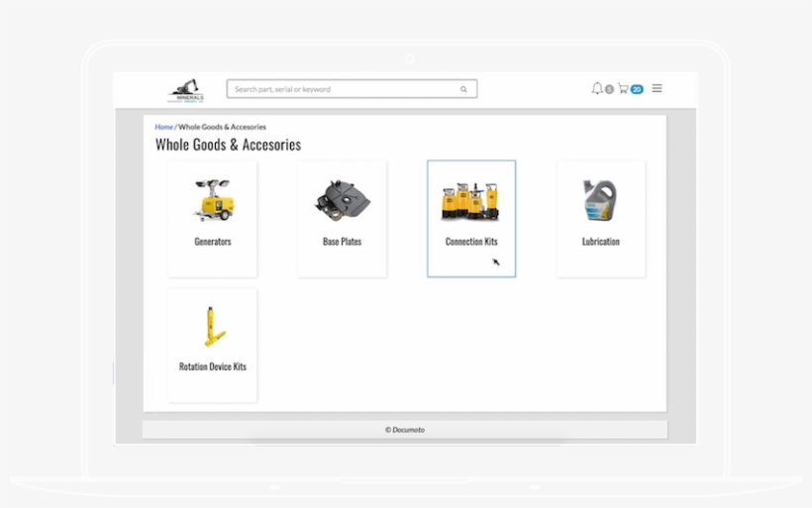Click the search magnifier icon
This screenshot has height=508, width=812.
[463, 89]
